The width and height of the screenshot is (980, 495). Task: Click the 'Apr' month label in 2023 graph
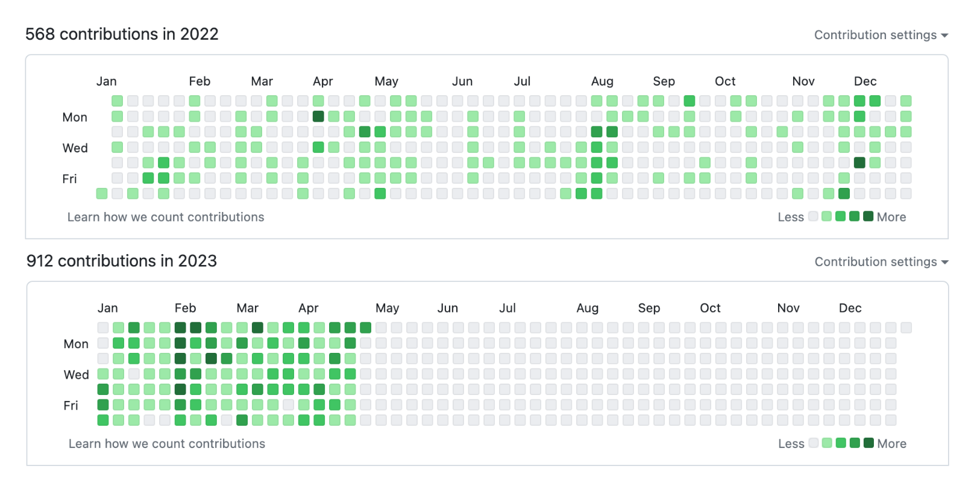pyautogui.click(x=309, y=308)
